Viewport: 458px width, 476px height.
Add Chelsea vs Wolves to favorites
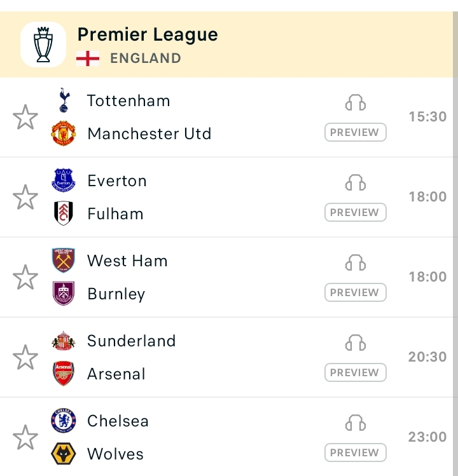click(x=25, y=438)
